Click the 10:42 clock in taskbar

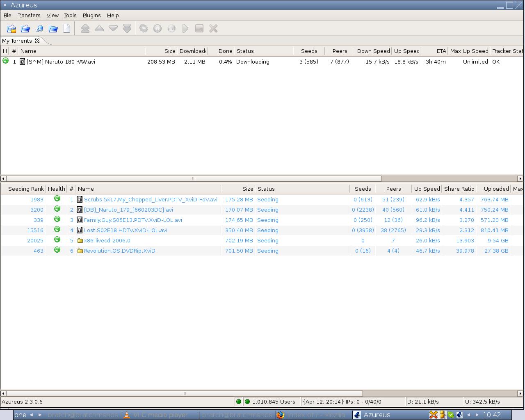tap(492, 415)
